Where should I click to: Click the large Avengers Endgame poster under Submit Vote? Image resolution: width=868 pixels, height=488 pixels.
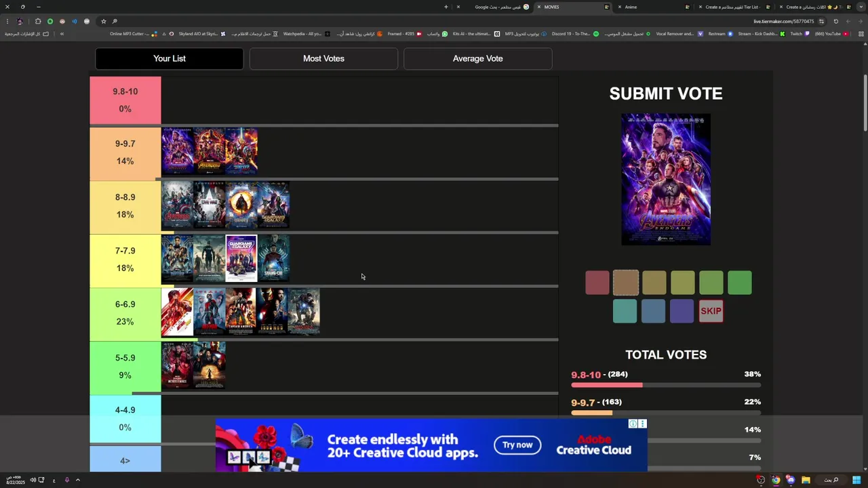tap(666, 180)
